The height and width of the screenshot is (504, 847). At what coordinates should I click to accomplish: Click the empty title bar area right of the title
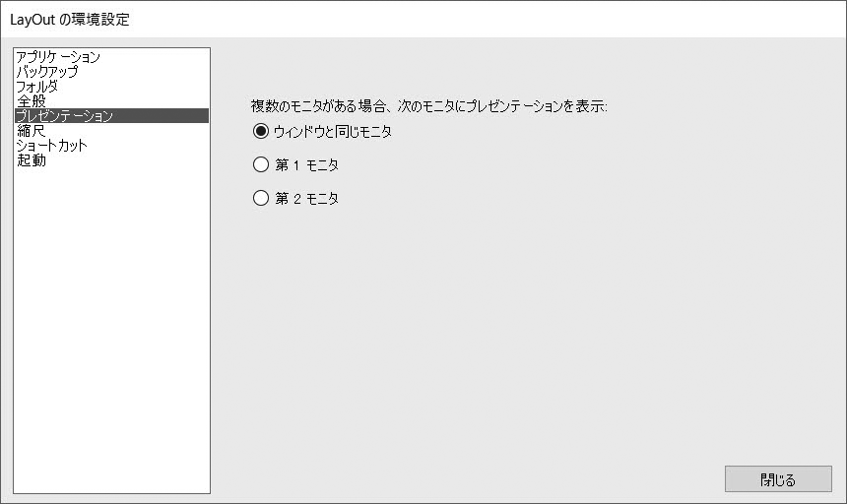492,20
